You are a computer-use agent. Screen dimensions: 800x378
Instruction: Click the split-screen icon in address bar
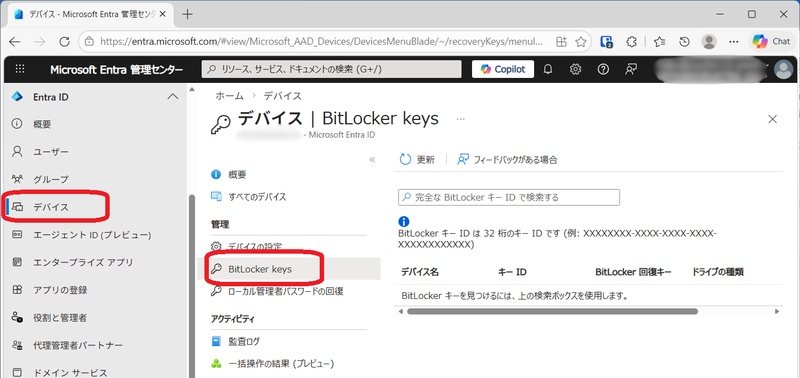[x=561, y=42]
